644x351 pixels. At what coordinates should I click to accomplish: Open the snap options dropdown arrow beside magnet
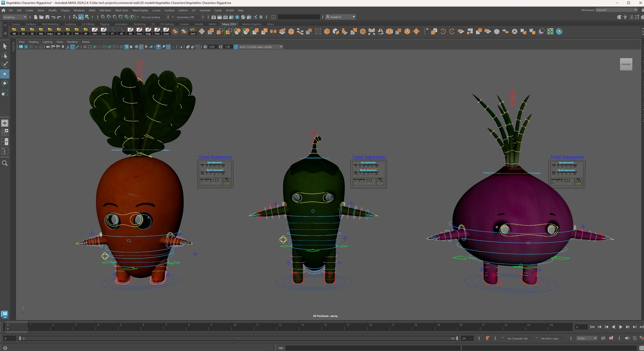click(138, 17)
